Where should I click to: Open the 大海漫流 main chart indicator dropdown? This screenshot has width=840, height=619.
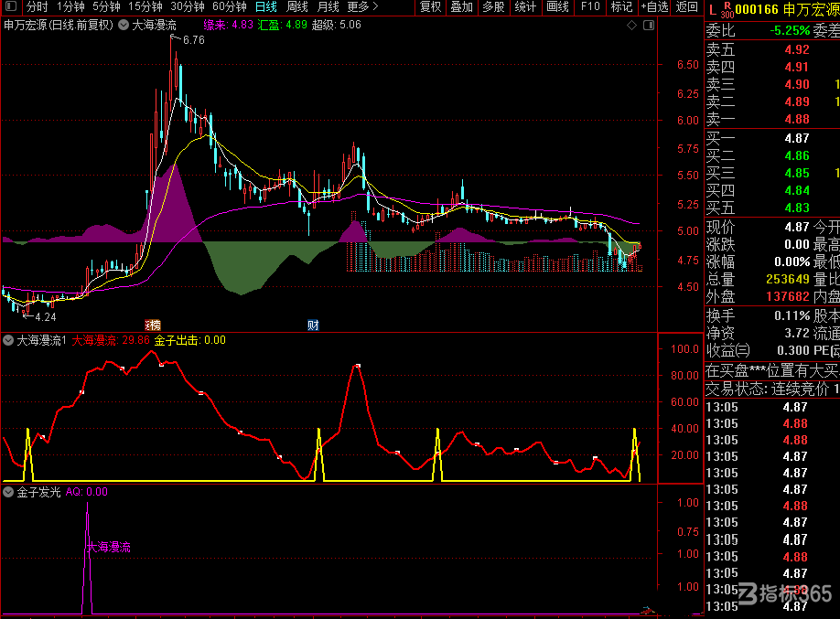click(124, 25)
